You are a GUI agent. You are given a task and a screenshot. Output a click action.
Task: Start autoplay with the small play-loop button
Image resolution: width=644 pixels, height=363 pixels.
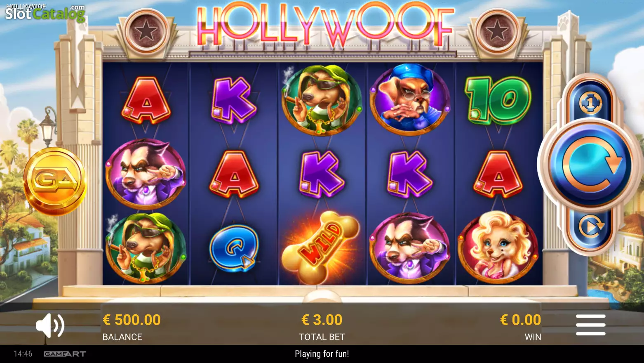[590, 227]
